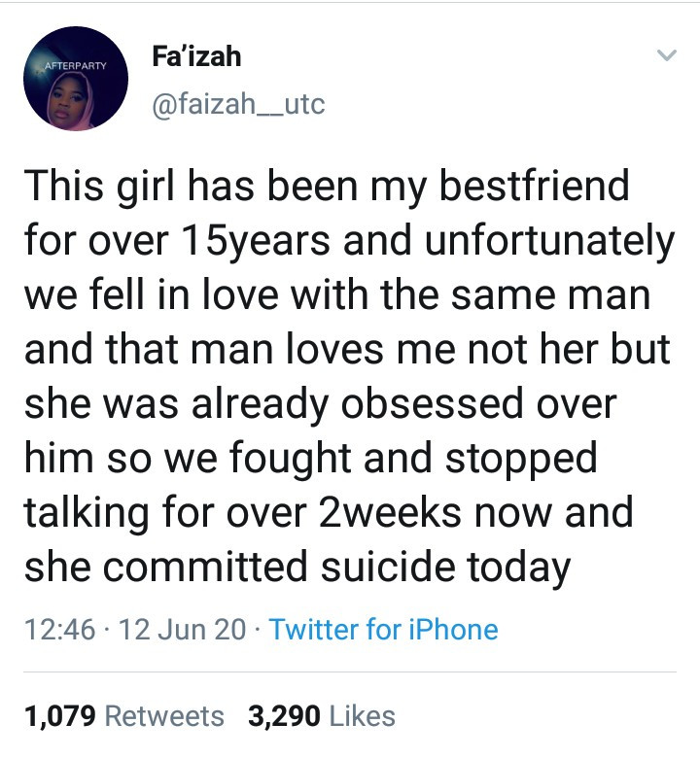Click the 12 Jun 20 date

point(182,630)
